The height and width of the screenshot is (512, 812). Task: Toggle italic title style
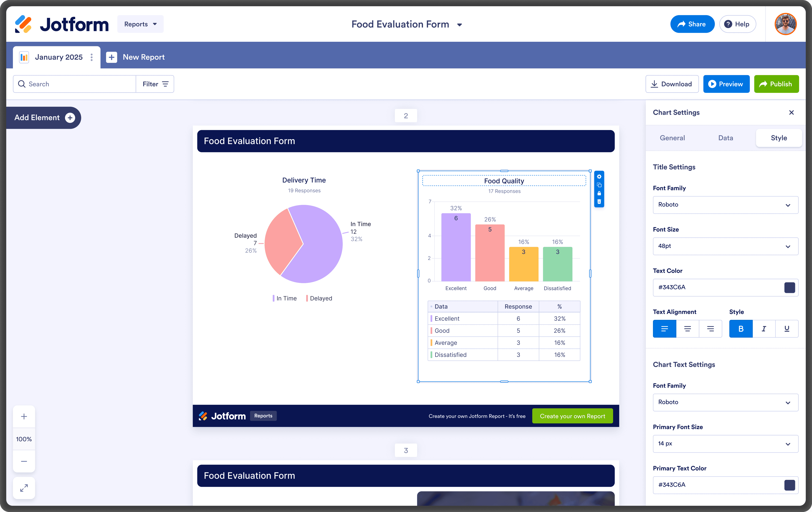764,329
